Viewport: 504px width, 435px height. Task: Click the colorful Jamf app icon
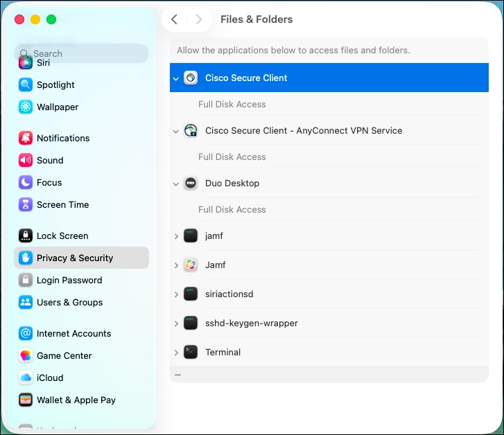coord(191,265)
